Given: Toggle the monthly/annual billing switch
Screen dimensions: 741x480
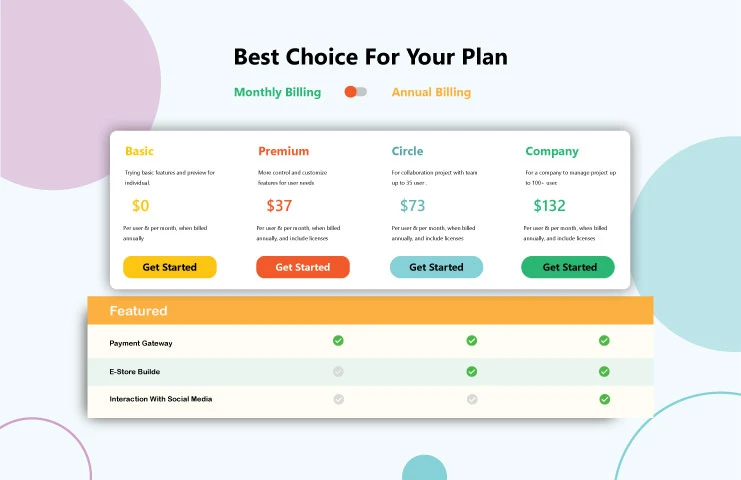Looking at the screenshot, I should coord(355,92).
